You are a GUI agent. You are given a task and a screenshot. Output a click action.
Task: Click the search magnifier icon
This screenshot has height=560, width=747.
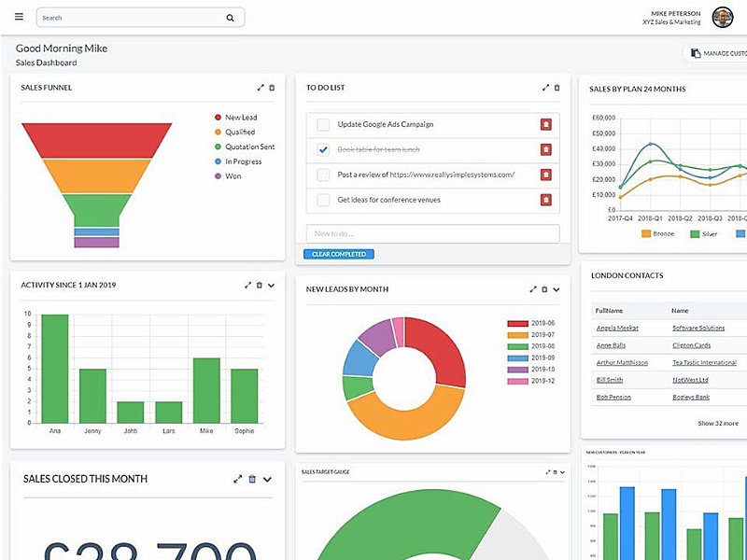[230, 18]
